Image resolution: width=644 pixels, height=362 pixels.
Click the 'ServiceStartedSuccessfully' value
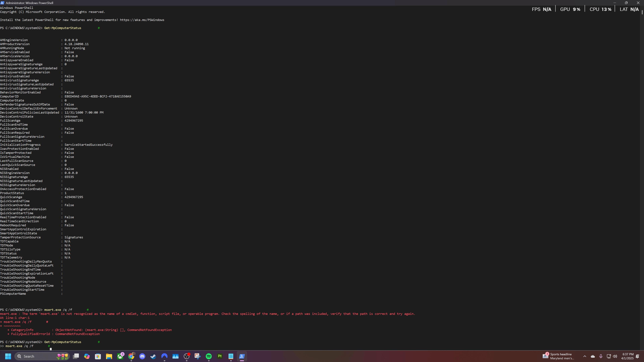88,145
